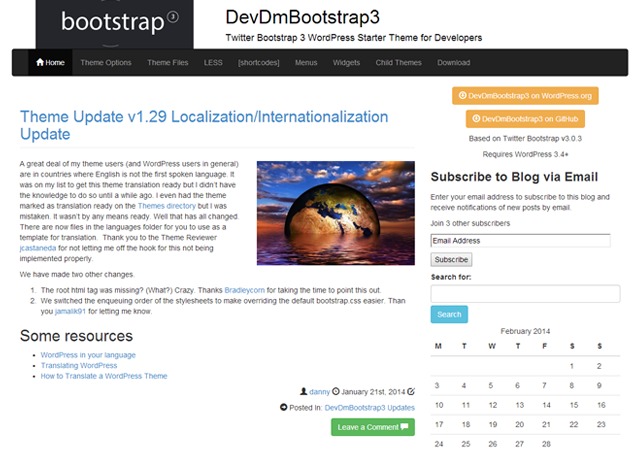The width and height of the screenshot is (640, 450).
Task: Click text Join 3 other subscribers
Action: (x=470, y=223)
